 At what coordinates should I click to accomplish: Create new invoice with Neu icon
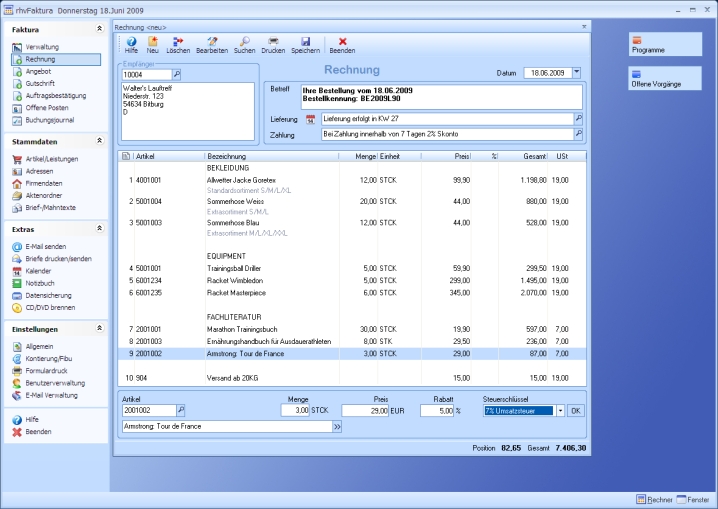(153, 44)
